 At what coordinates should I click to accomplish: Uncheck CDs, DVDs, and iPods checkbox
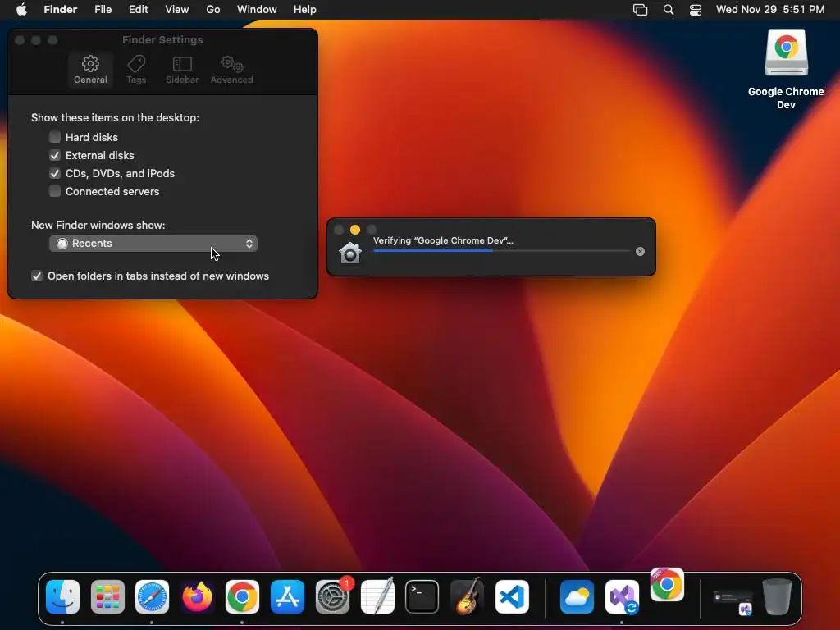point(55,173)
